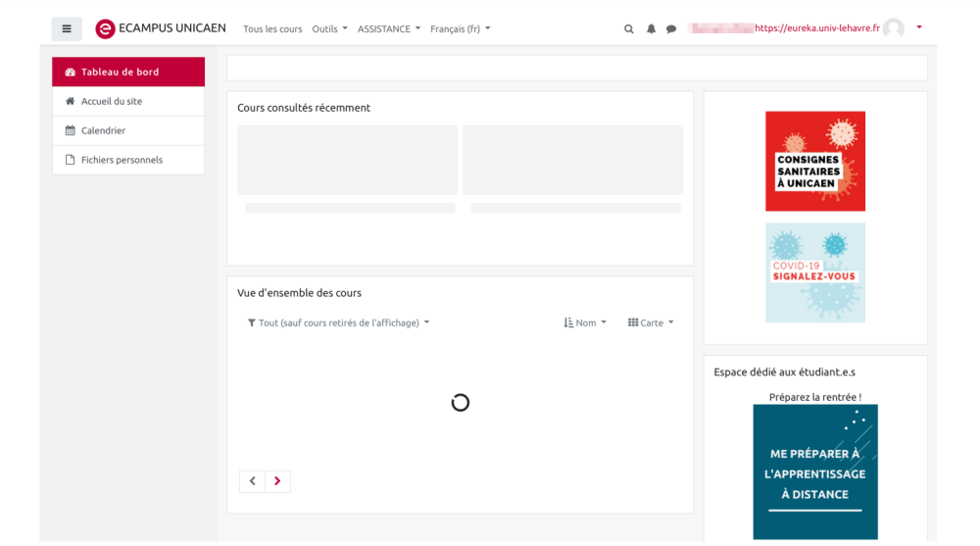Select Tableau de bord in sidebar

click(x=128, y=72)
